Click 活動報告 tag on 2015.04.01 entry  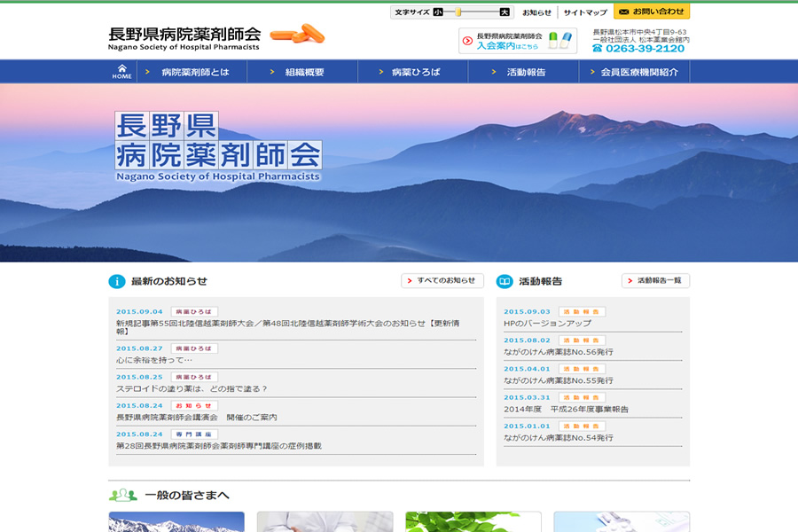pyautogui.click(x=582, y=369)
